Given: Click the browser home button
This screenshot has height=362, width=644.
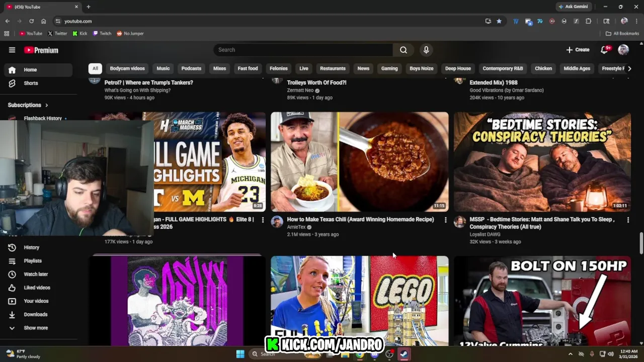Looking at the screenshot, I should click(x=43, y=21).
